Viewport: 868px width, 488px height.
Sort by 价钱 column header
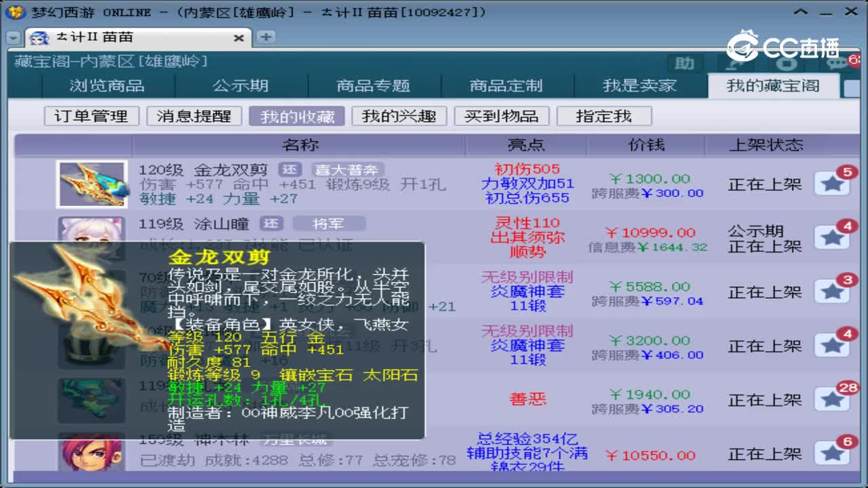tap(646, 145)
